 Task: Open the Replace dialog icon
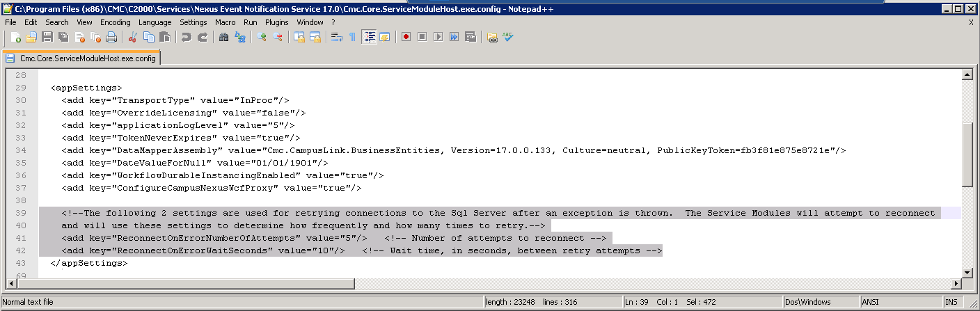pyautogui.click(x=240, y=37)
